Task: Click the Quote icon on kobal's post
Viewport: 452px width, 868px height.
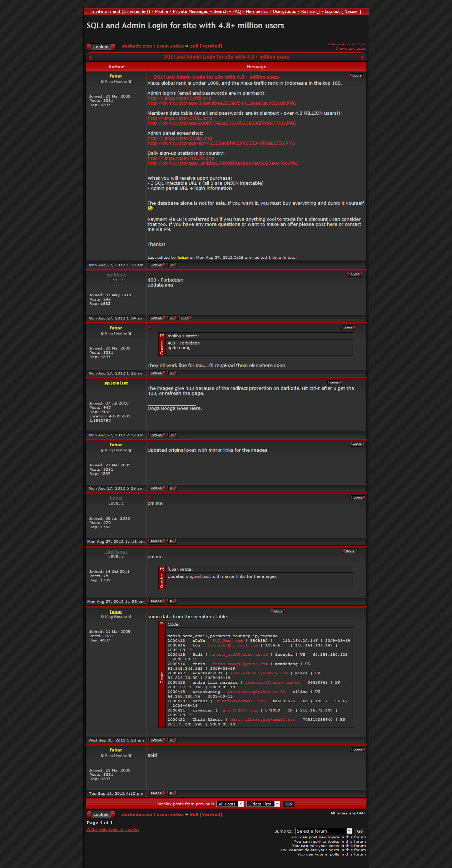Action: (x=357, y=498)
